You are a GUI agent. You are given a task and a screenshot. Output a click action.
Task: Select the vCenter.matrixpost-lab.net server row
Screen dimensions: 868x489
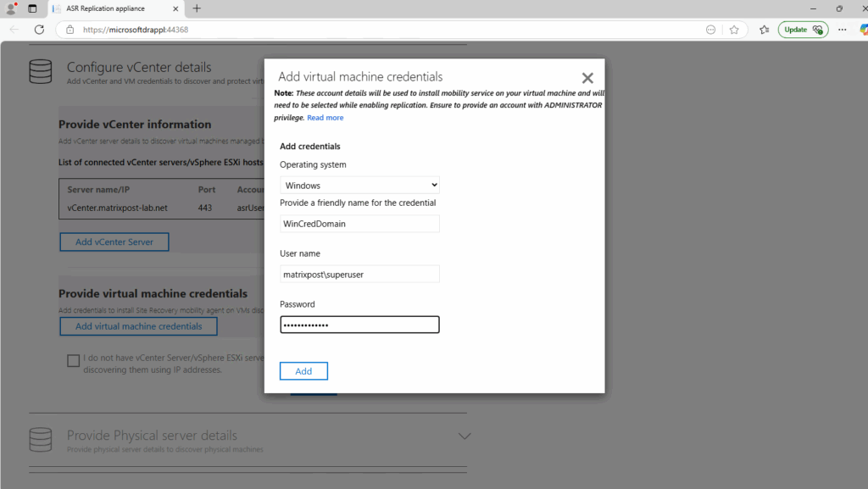pyautogui.click(x=162, y=208)
